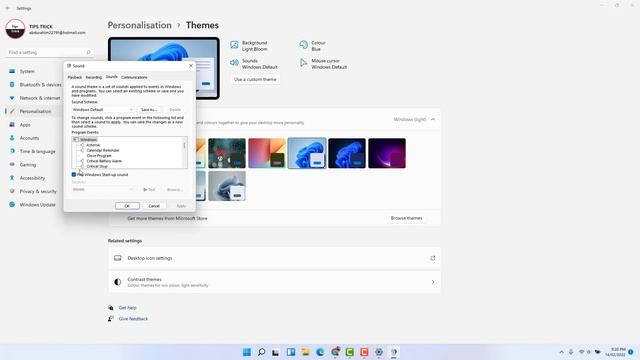The height and width of the screenshot is (360, 640).
Task: Select the red-orange Sunrise theme thumbnail
Action: pos(267,153)
